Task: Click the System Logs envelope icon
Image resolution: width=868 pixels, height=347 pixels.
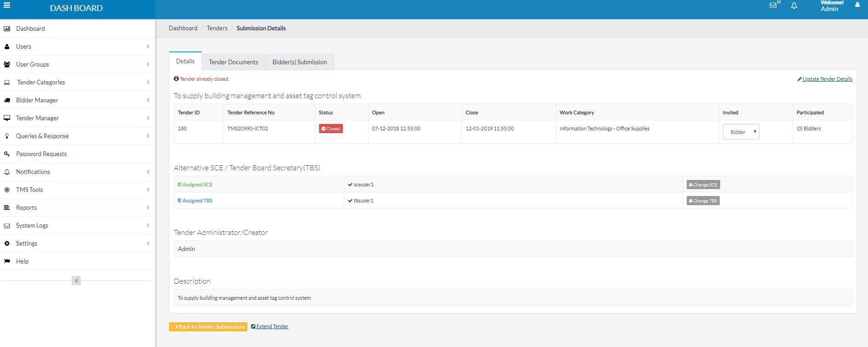Action: coord(7,225)
